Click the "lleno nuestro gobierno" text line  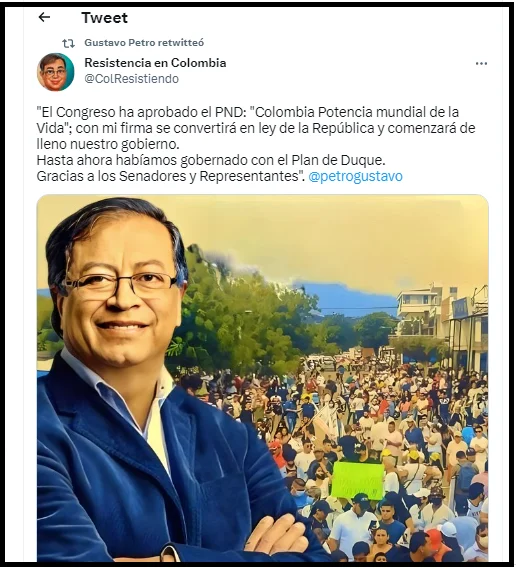108,144
